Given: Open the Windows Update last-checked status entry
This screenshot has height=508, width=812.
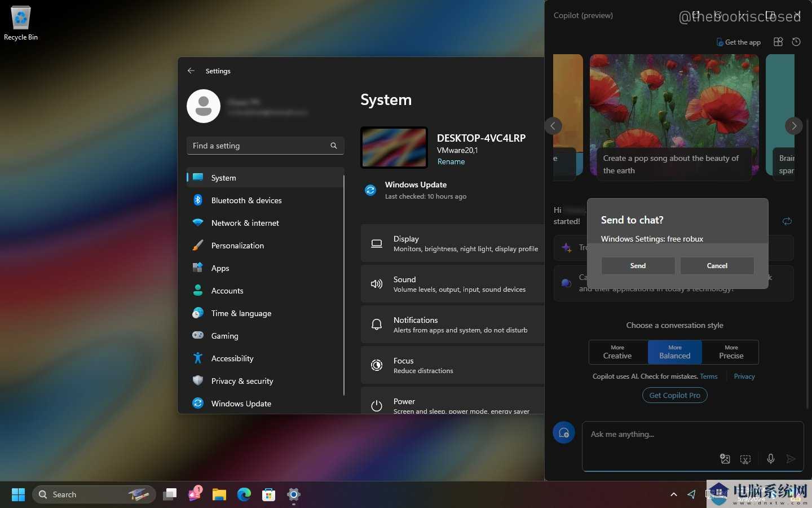Looking at the screenshot, I should point(416,190).
